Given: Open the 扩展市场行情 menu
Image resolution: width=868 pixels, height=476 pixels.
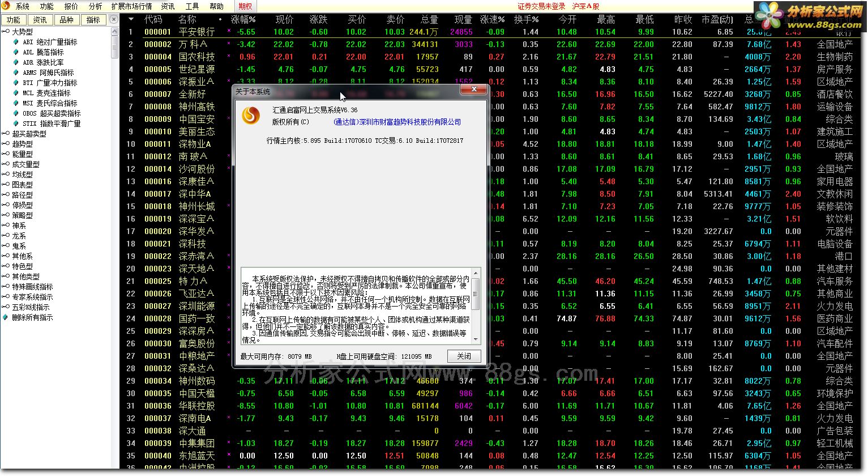Looking at the screenshot, I should click(x=132, y=6).
